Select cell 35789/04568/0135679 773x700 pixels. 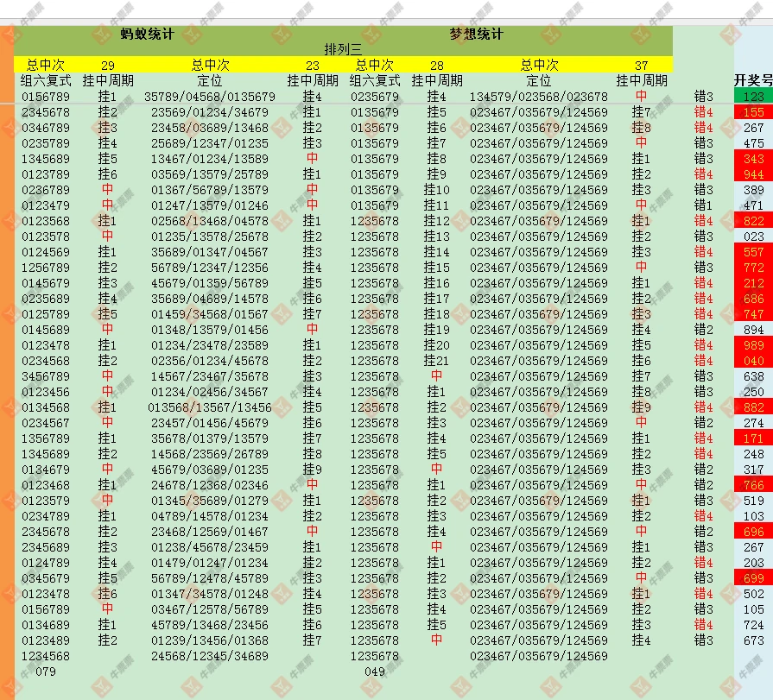coord(210,97)
